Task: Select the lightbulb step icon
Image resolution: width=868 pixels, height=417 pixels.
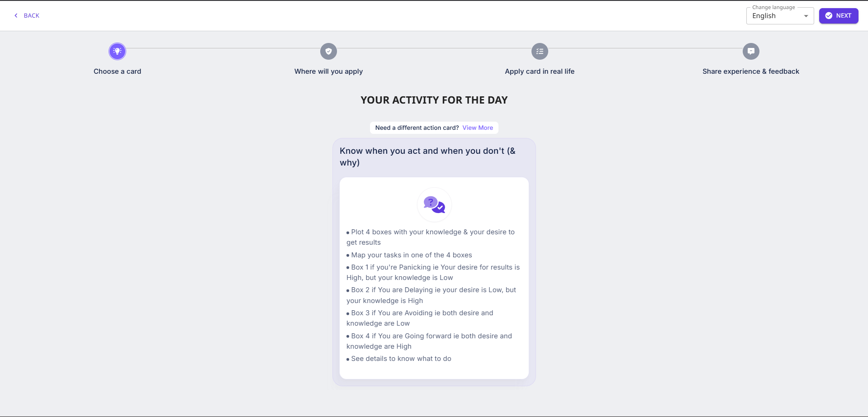Action: pos(118,52)
